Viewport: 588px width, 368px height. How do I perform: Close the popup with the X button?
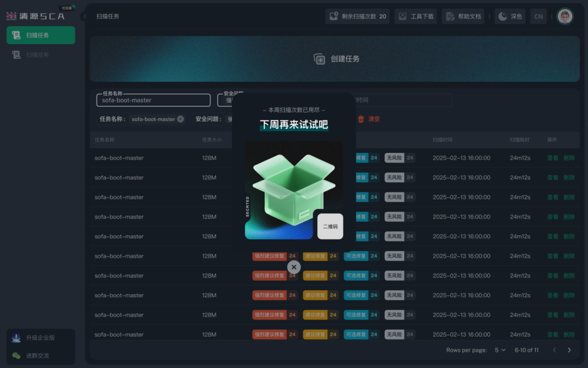(294, 267)
